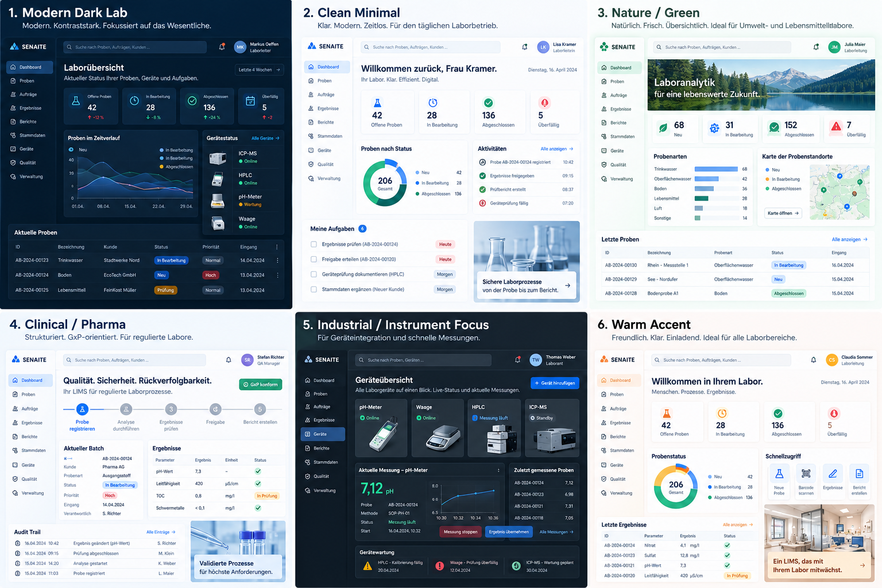Click the search field in Clean Minimal header

[x=431, y=47]
